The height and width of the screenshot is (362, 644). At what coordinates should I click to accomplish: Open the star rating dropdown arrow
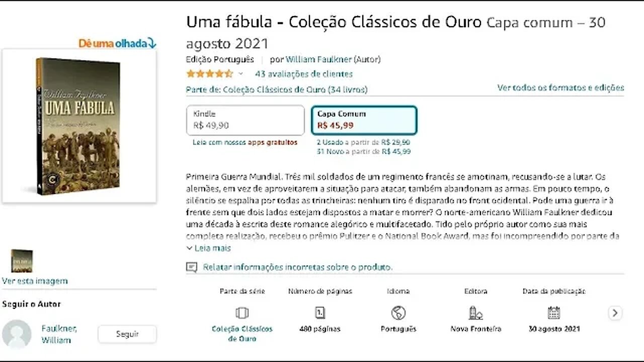click(x=240, y=74)
